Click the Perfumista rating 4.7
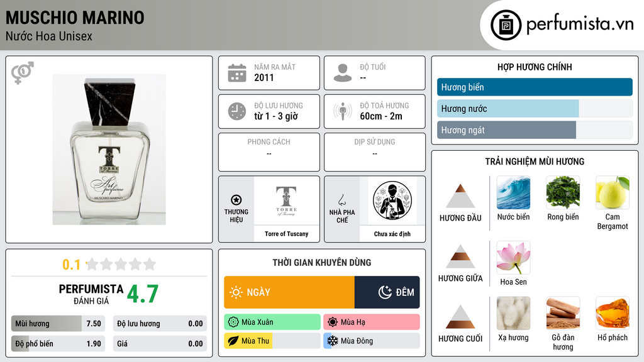Image resolution: width=644 pixels, height=362 pixels. (x=143, y=294)
